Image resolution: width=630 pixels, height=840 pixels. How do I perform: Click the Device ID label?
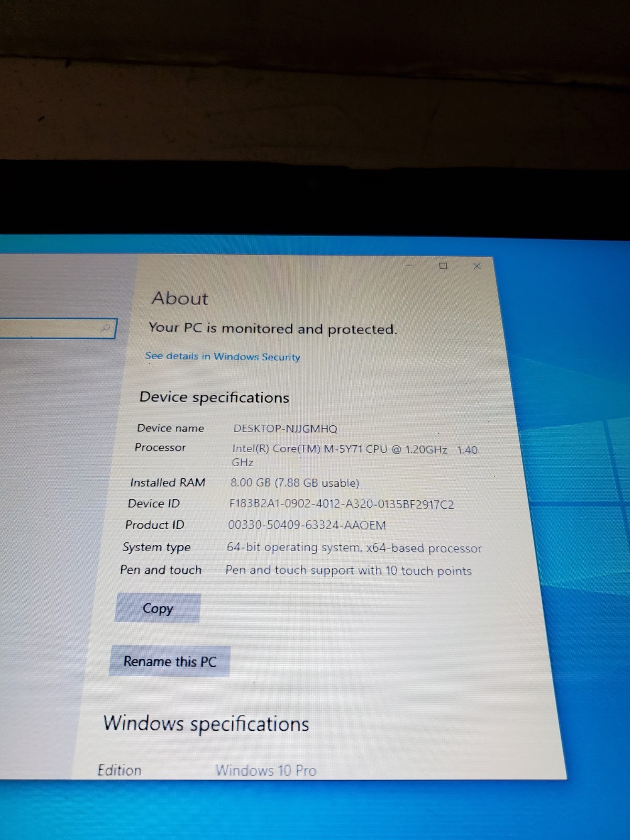pos(153,503)
